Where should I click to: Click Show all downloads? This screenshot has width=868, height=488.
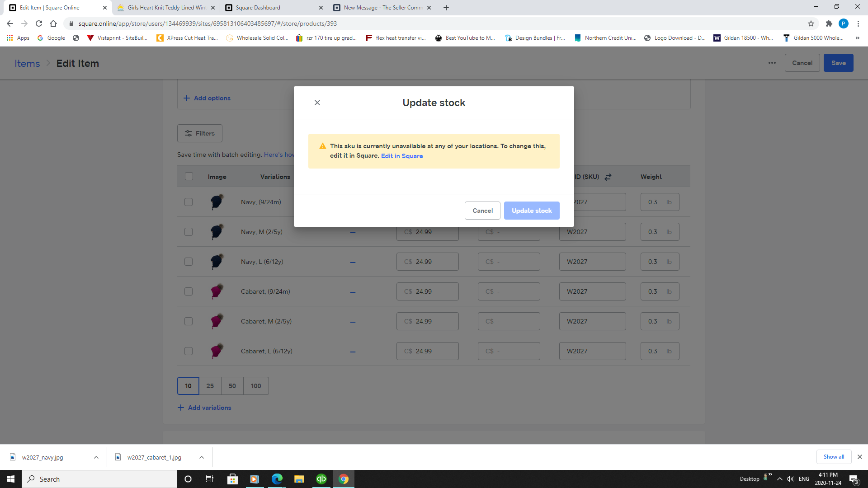click(x=834, y=457)
